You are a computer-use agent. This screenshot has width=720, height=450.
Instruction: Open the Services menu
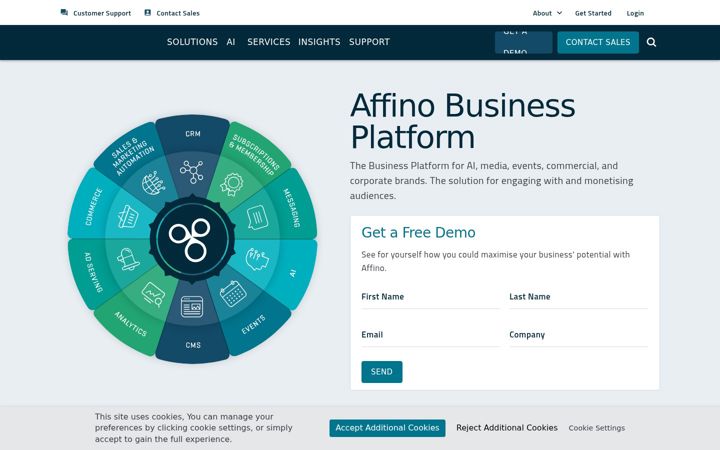[x=269, y=42]
